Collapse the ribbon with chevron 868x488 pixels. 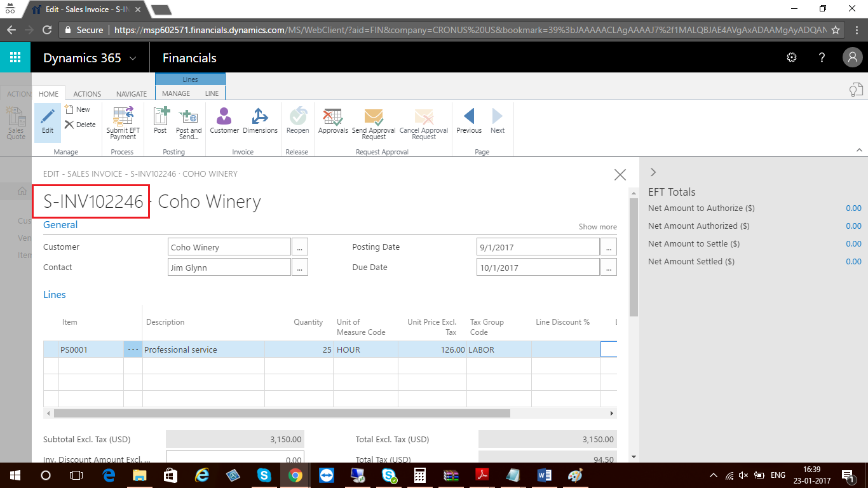(859, 151)
